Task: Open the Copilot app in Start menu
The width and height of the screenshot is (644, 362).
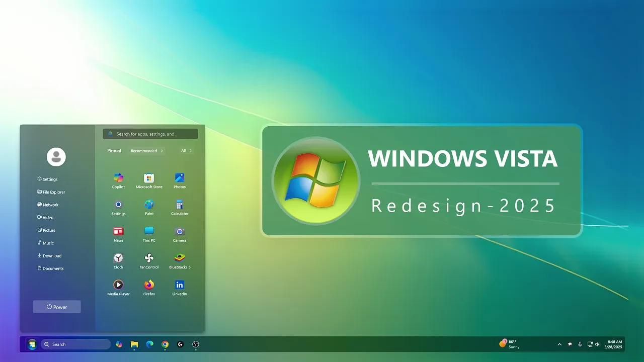Action: (x=118, y=180)
